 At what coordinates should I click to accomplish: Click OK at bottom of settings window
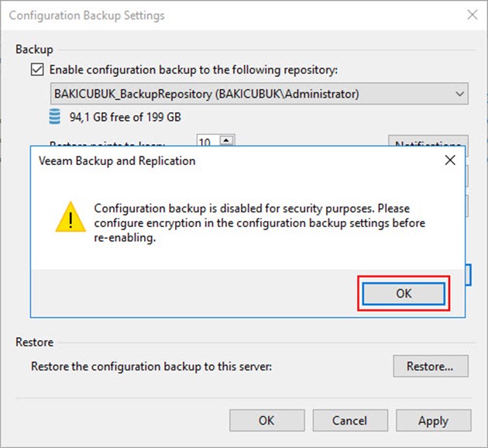pos(266,421)
